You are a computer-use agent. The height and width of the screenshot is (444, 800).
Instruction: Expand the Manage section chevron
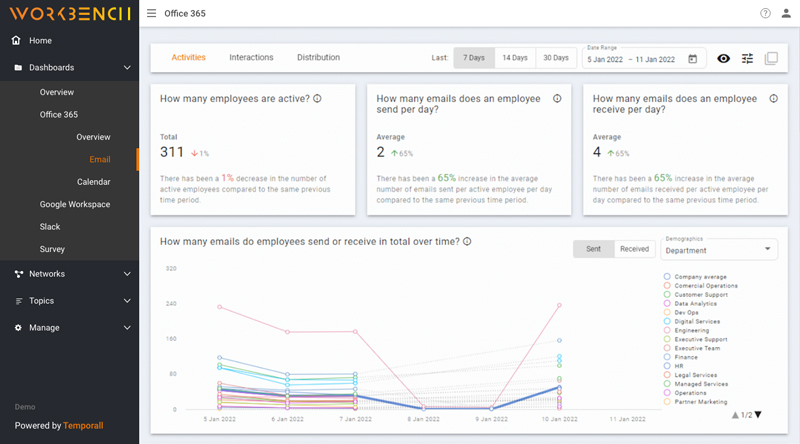click(x=127, y=328)
